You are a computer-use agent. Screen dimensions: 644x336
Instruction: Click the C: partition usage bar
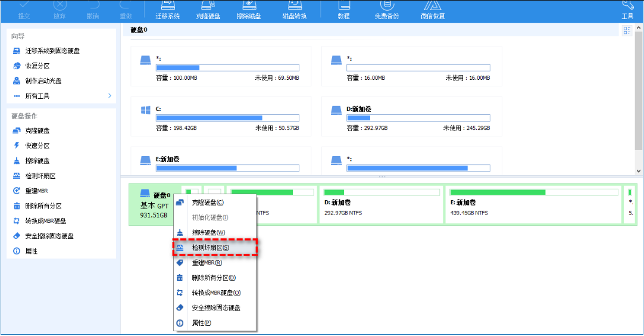[x=227, y=118]
